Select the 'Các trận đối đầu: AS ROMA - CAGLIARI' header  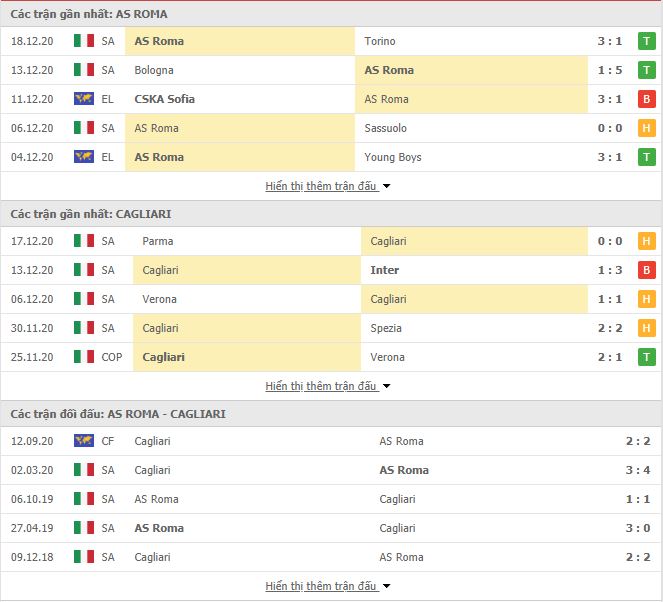[118, 414]
